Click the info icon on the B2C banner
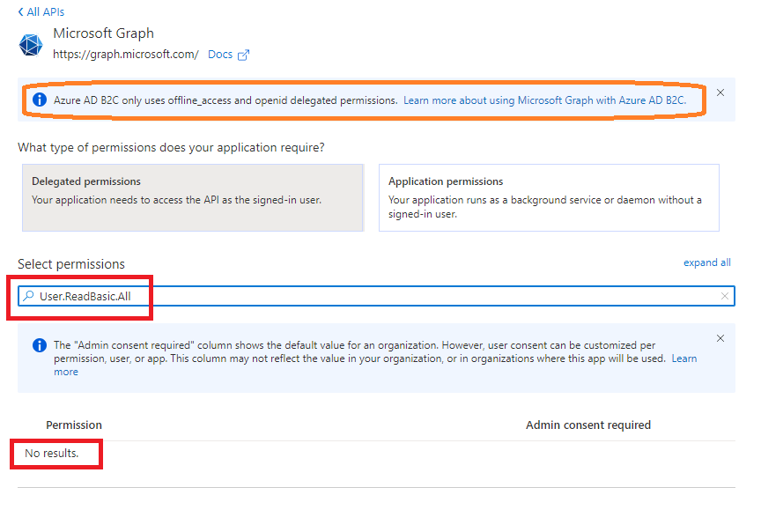 click(x=39, y=100)
